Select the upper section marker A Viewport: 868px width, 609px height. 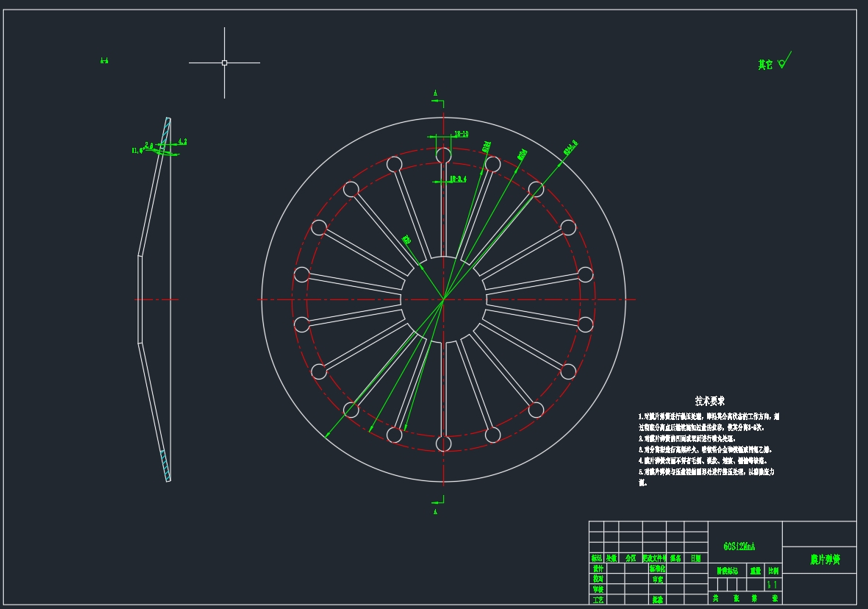[x=435, y=93]
